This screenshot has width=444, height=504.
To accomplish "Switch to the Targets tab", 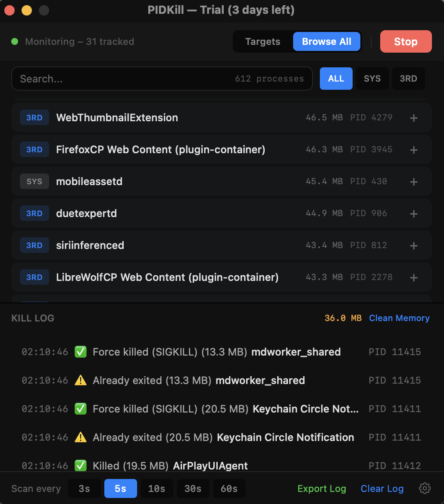I will click(263, 42).
